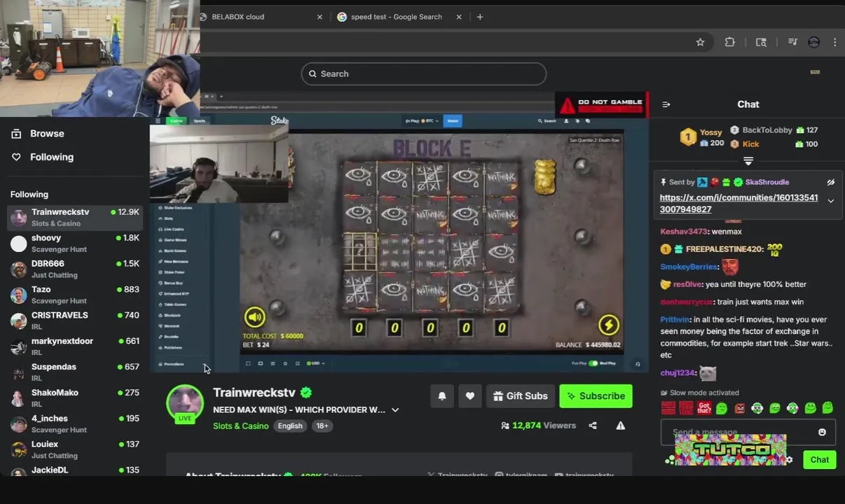The width and height of the screenshot is (845, 504).
Task: Click the 18+ tag
Action: click(322, 426)
